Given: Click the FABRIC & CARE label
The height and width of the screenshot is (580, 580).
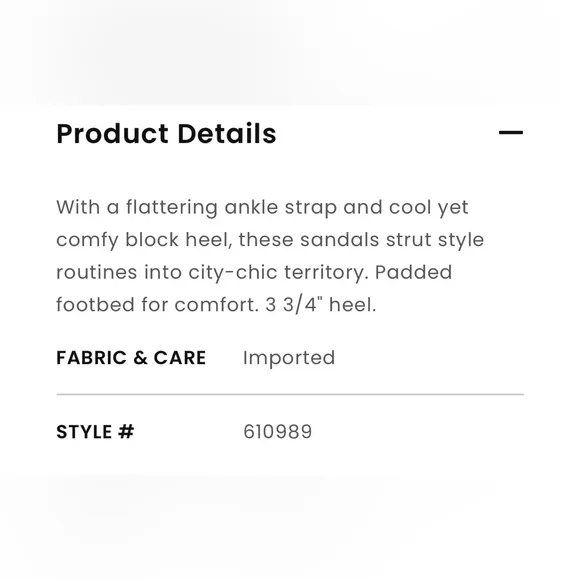Looking at the screenshot, I should [131, 358].
